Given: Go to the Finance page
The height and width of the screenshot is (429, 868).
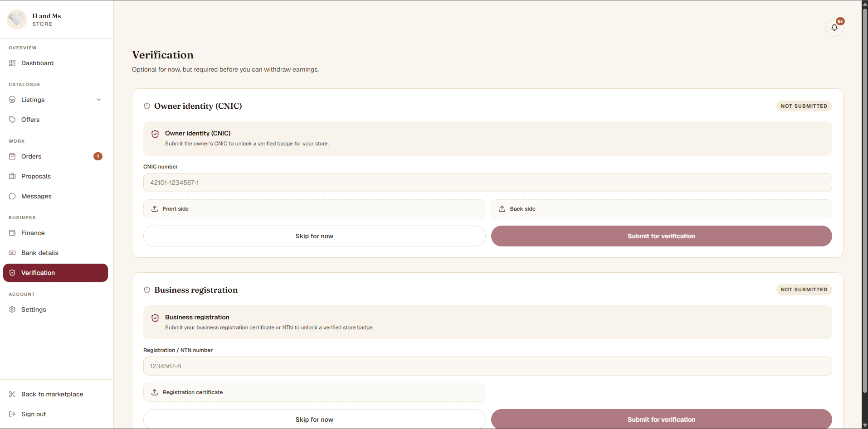Looking at the screenshot, I should click(x=55, y=233).
